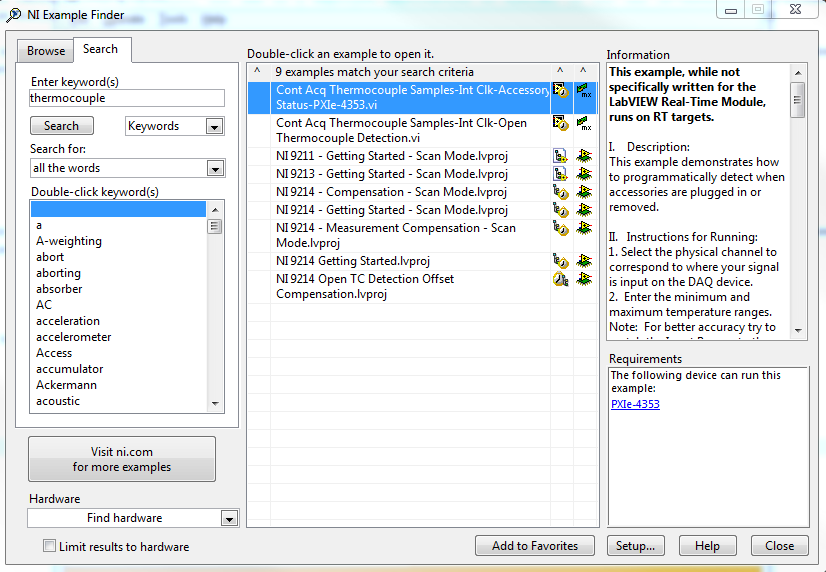This screenshot has height=572, width=826.
Task: Select NI 9211 - Getting Started - Scan Mode.lvproj
Action: click(392, 156)
